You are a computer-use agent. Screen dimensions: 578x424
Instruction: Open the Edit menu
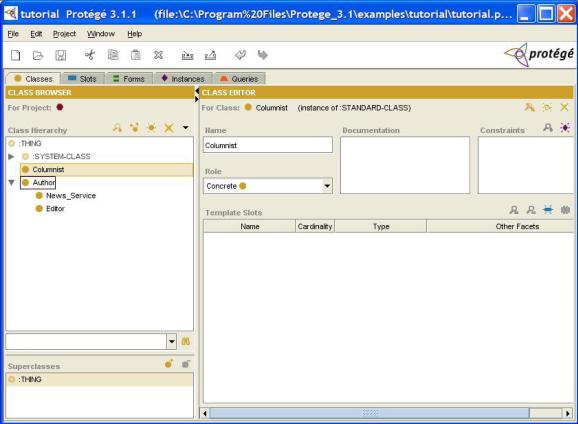tap(36, 34)
